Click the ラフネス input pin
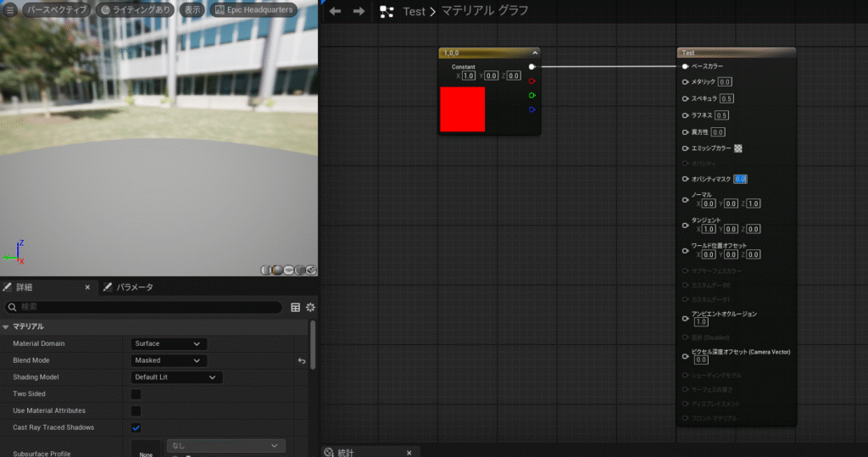The height and width of the screenshot is (457, 868). coord(685,115)
